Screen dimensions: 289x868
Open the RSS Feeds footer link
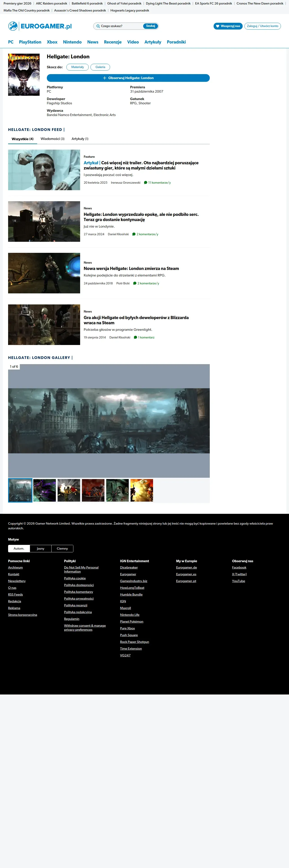click(x=16, y=594)
